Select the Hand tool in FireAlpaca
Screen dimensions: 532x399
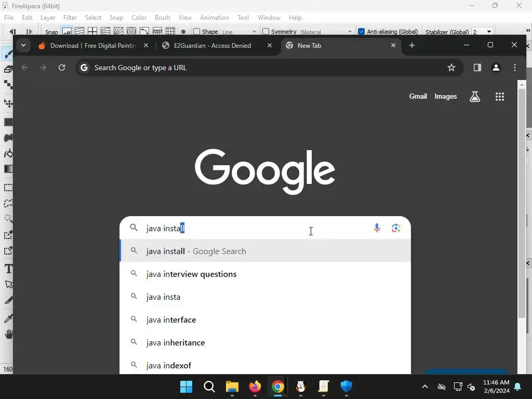(x=8, y=334)
